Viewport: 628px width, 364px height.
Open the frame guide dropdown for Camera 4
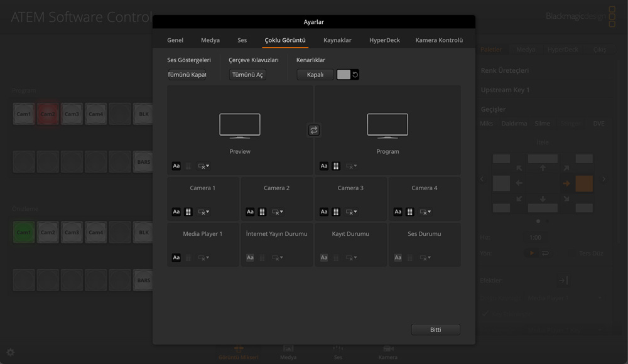click(x=425, y=212)
